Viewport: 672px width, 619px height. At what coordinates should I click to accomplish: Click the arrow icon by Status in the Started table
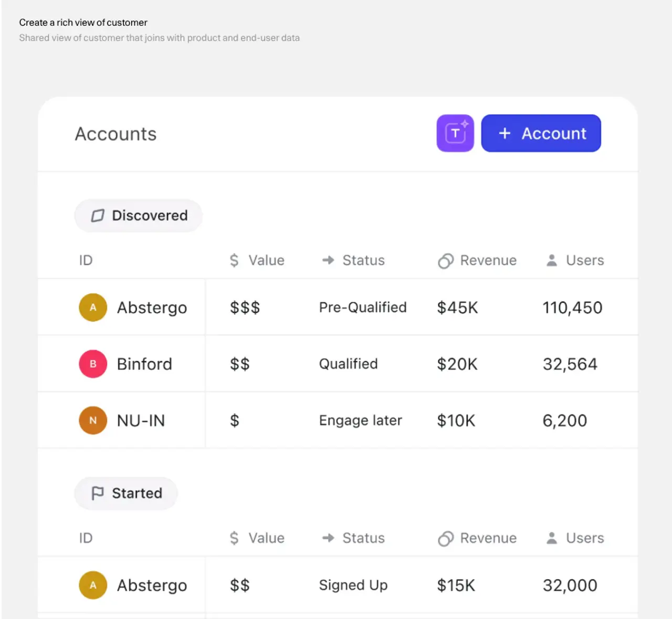point(328,538)
